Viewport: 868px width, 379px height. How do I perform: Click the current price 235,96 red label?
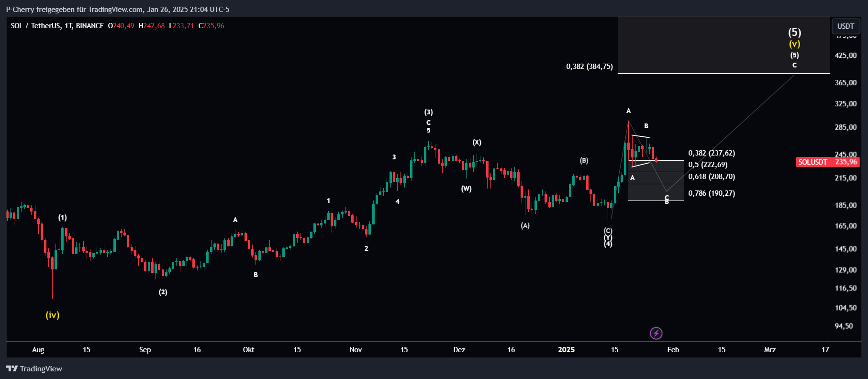pos(846,162)
